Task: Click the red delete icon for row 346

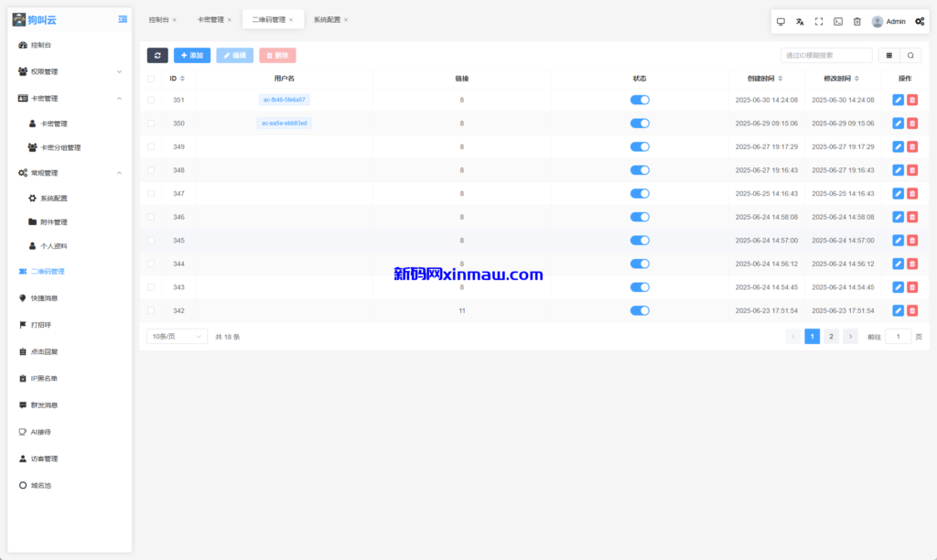Action: (x=912, y=217)
